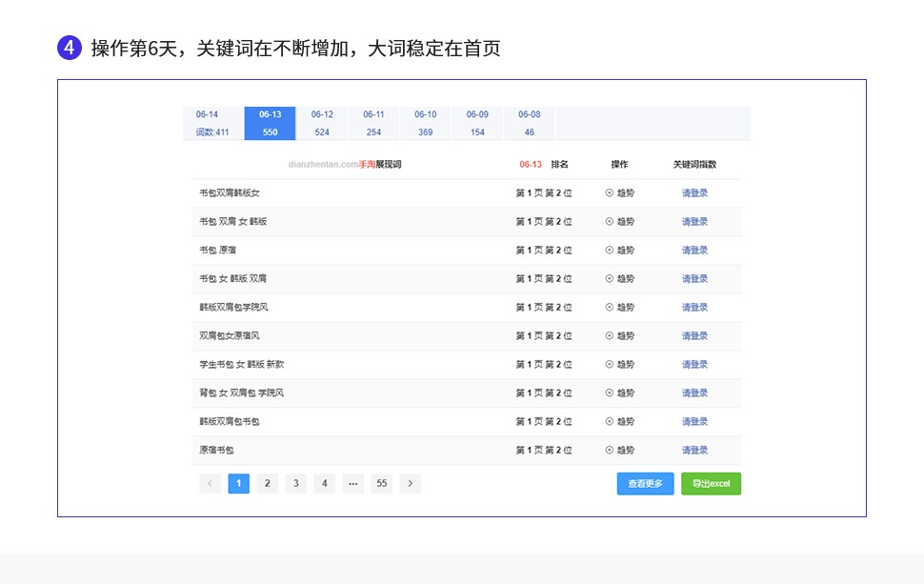924x584 pixels.
Task: Open trend for 书包 女 韩版 双肩 row
Action: [619, 279]
